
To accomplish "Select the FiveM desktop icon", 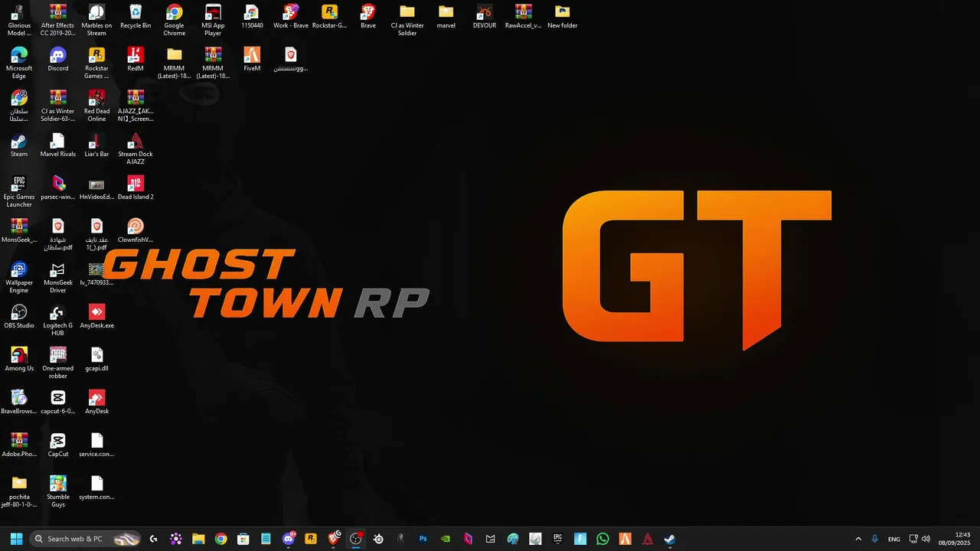I will click(252, 60).
